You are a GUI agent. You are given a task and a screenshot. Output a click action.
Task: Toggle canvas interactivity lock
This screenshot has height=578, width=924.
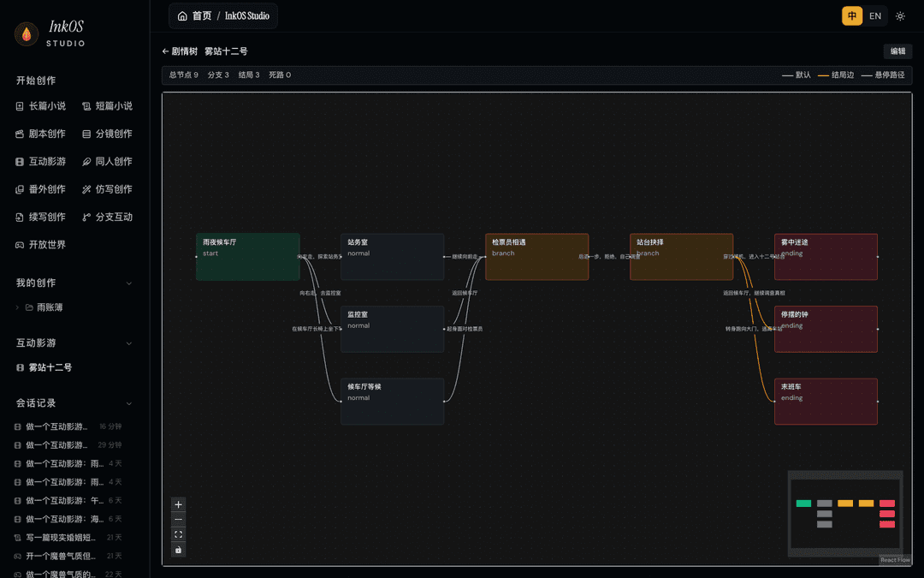(x=178, y=550)
